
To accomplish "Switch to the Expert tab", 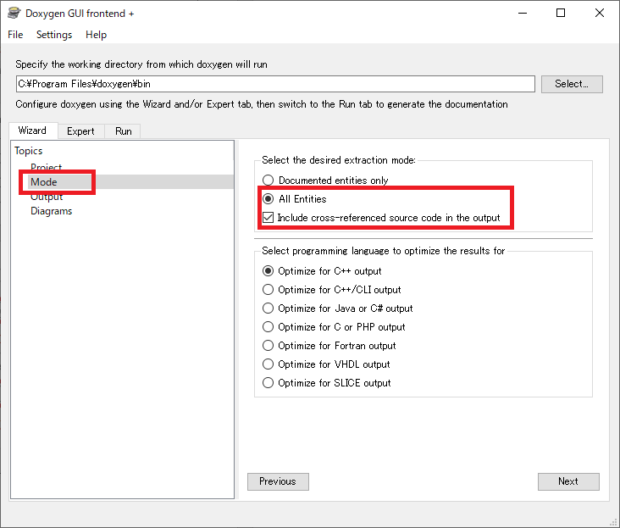I will (81, 131).
